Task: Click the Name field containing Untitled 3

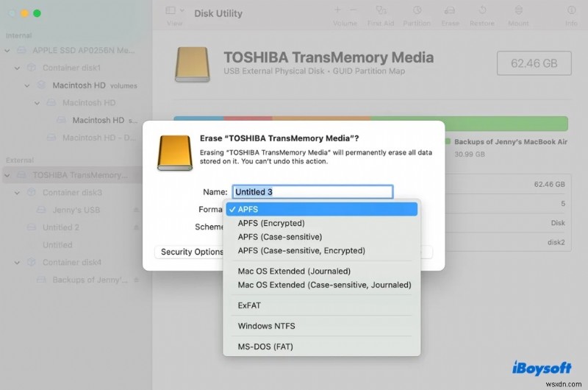Action: pyautogui.click(x=312, y=192)
